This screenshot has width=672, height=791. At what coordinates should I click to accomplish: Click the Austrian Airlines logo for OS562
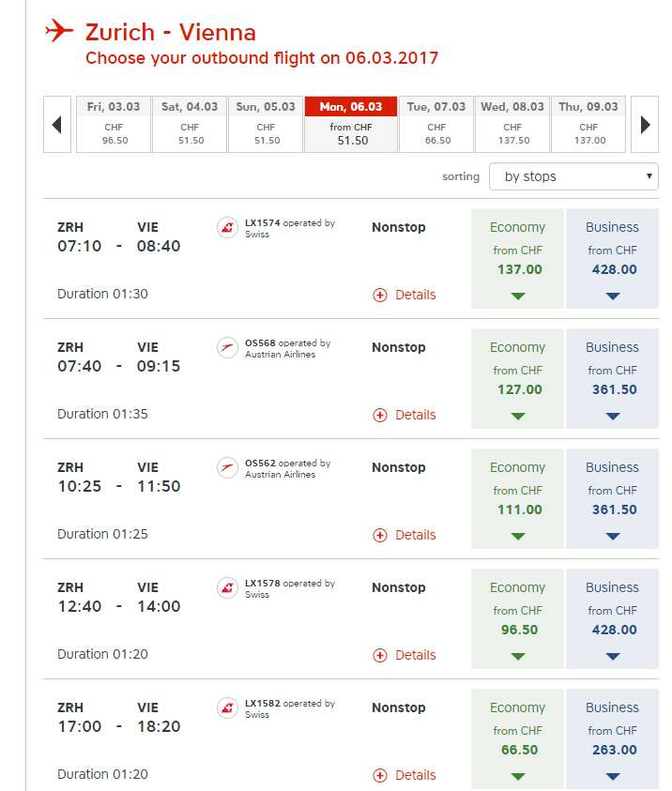coord(227,468)
